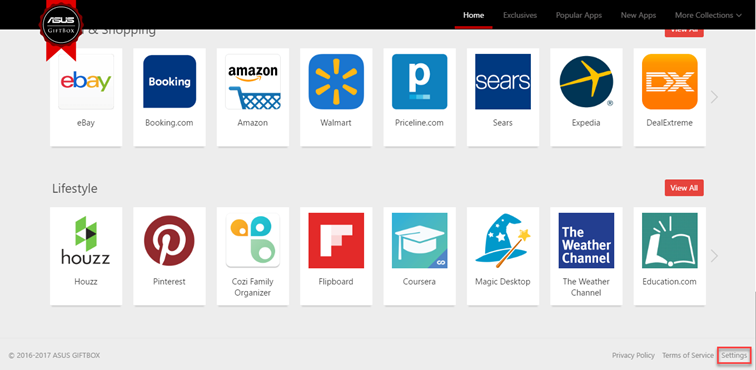This screenshot has width=756, height=370.
Task: Open the Priceline.com app icon
Action: click(x=419, y=82)
